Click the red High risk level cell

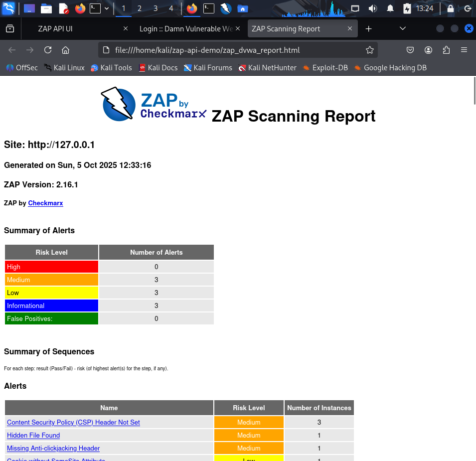tap(52, 267)
